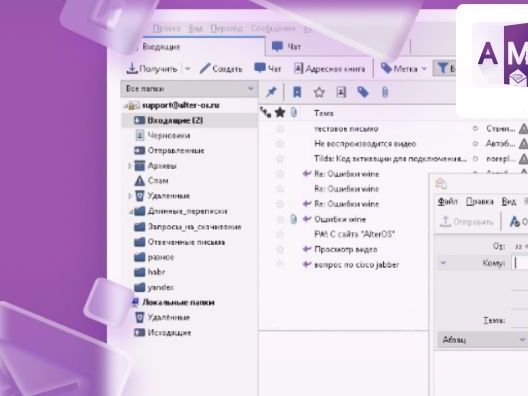Click the Создать new message button
The height and width of the screenshot is (396, 528).
point(221,69)
